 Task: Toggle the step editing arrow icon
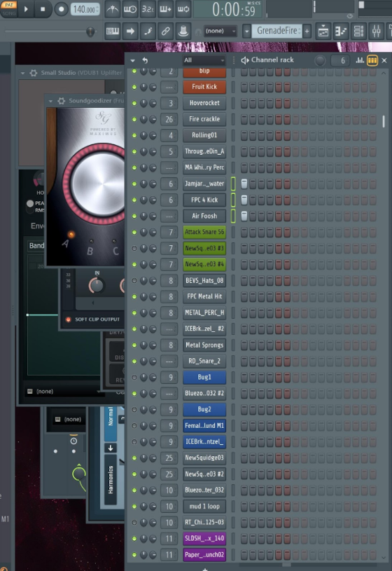[x=130, y=32]
